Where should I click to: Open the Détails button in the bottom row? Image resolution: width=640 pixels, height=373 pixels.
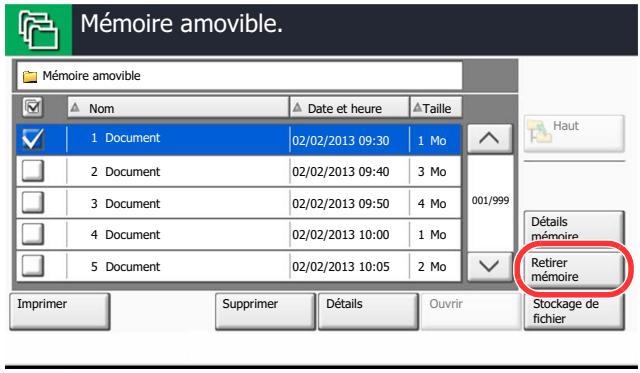click(x=368, y=311)
